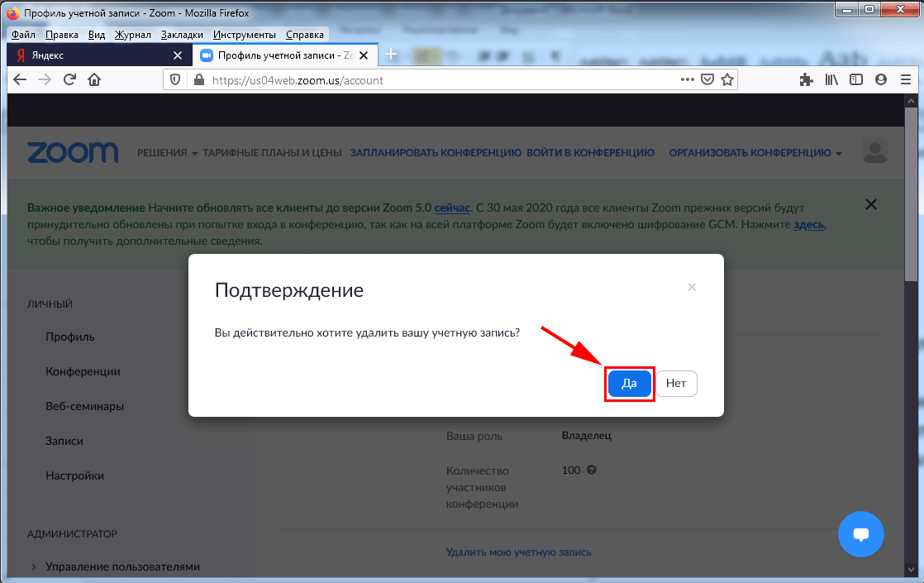Expand ОРГАНИЗОВАТЬ КОНФЕРЕНЦИЮ dropdown
Image resolution: width=924 pixels, height=583 pixels.
click(x=755, y=153)
